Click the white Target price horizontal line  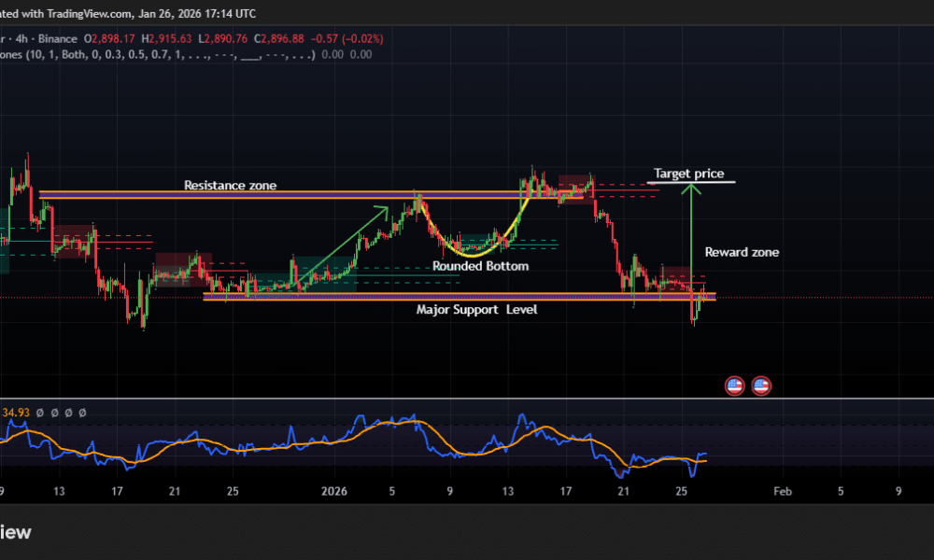click(x=691, y=182)
